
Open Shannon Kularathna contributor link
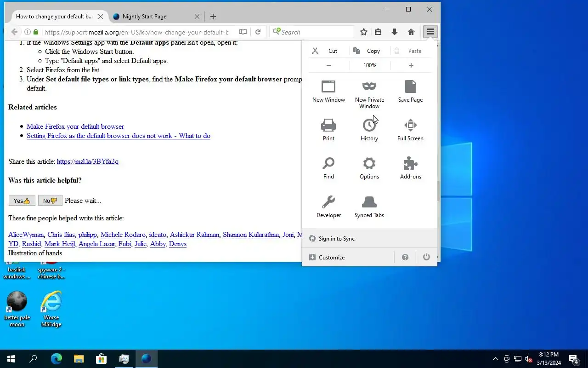coord(251,235)
